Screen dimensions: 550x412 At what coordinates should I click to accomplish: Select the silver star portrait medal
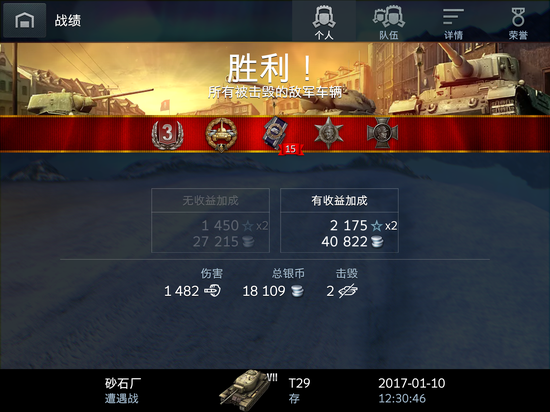tap(329, 133)
